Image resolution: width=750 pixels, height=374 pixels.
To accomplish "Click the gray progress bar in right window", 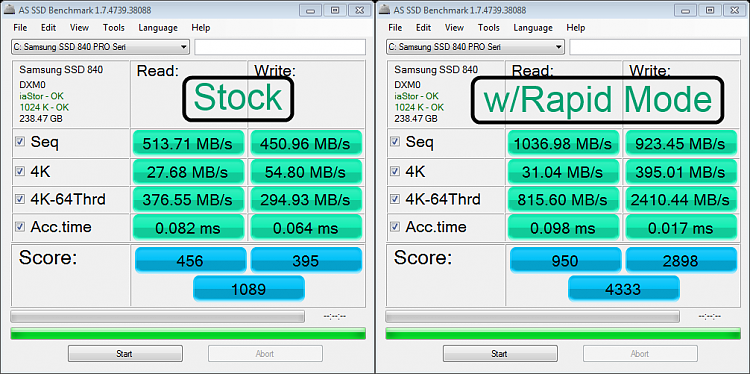I will 532,316.
